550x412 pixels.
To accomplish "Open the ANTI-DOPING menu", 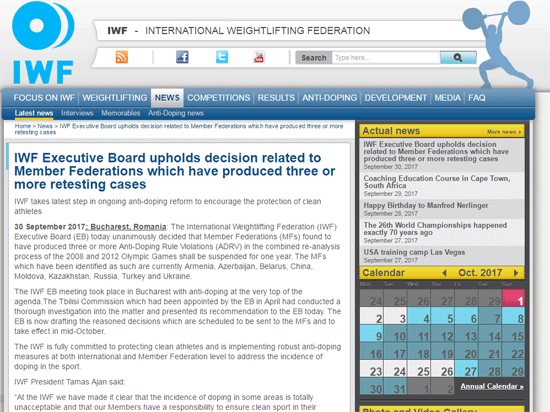I will pyautogui.click(x=329, y=98).
